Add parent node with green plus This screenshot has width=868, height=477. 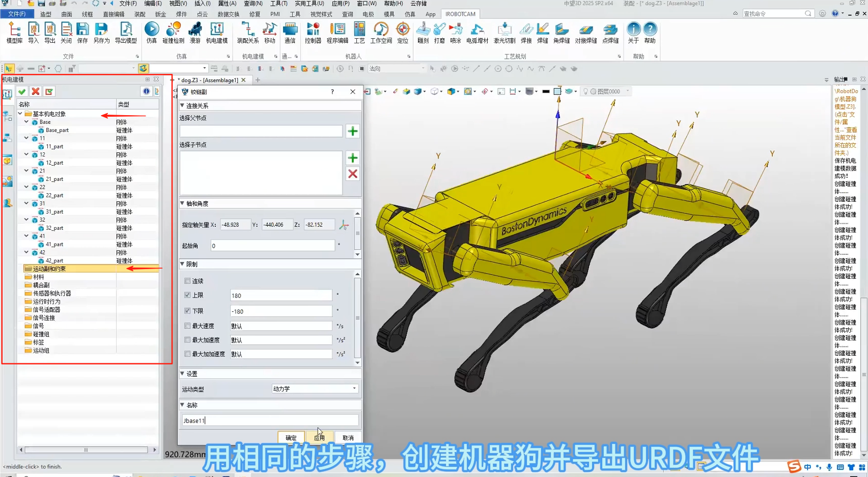click(352, 131)
